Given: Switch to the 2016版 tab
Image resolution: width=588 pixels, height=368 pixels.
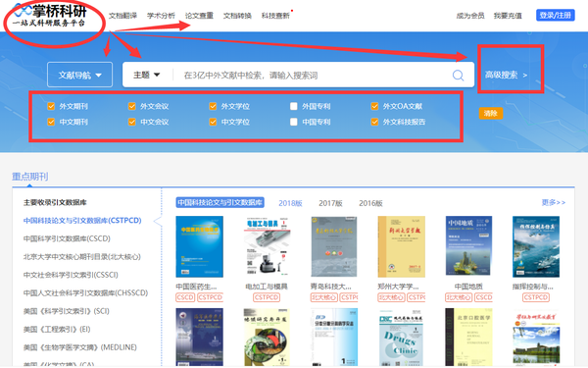Looking at the screenshot, I should [370, 203].
